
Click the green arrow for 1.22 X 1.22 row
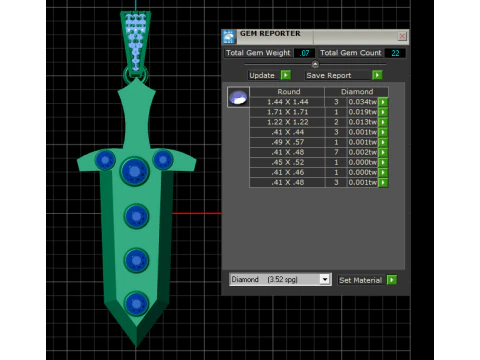point(383,122)
